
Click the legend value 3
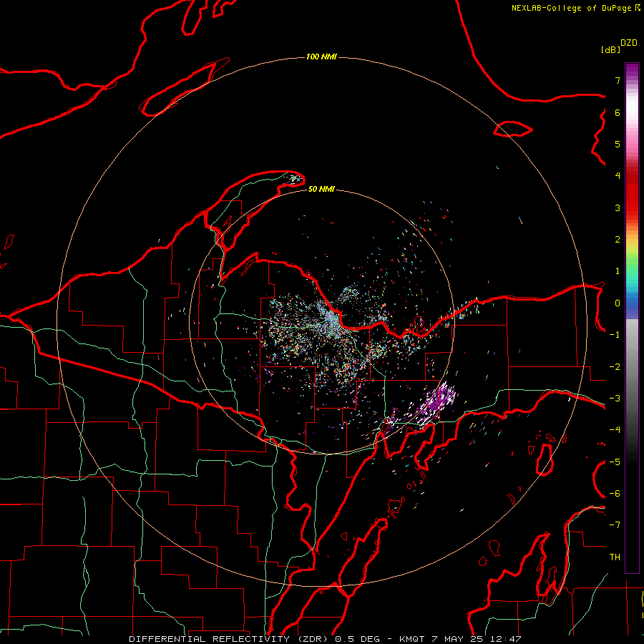click(618, 208)
